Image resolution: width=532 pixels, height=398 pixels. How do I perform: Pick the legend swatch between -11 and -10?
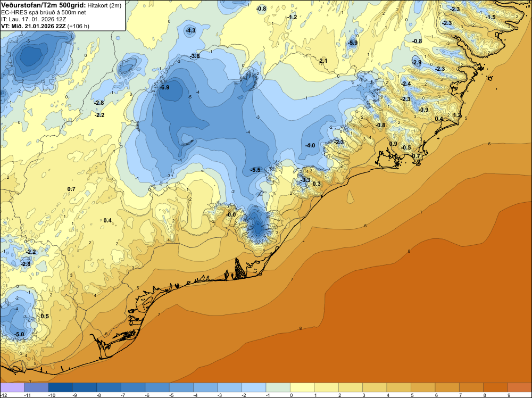pyautogui.click(x=36, y=387)
